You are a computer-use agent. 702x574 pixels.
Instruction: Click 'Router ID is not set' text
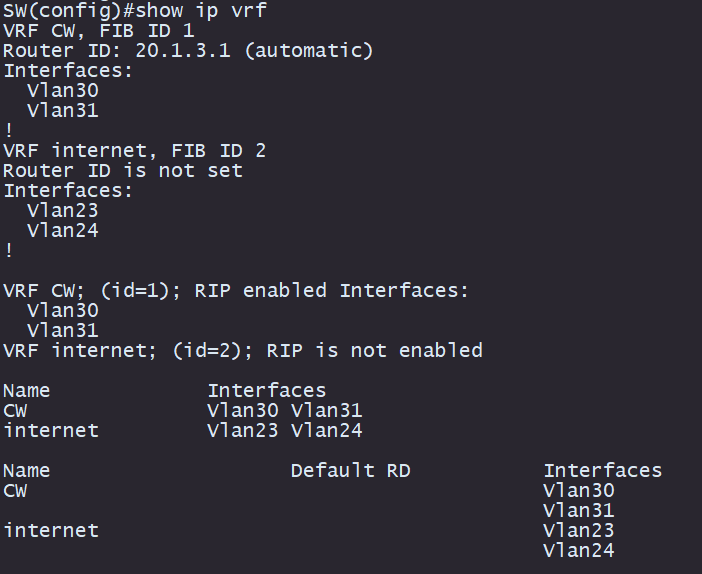coord(123,170)
